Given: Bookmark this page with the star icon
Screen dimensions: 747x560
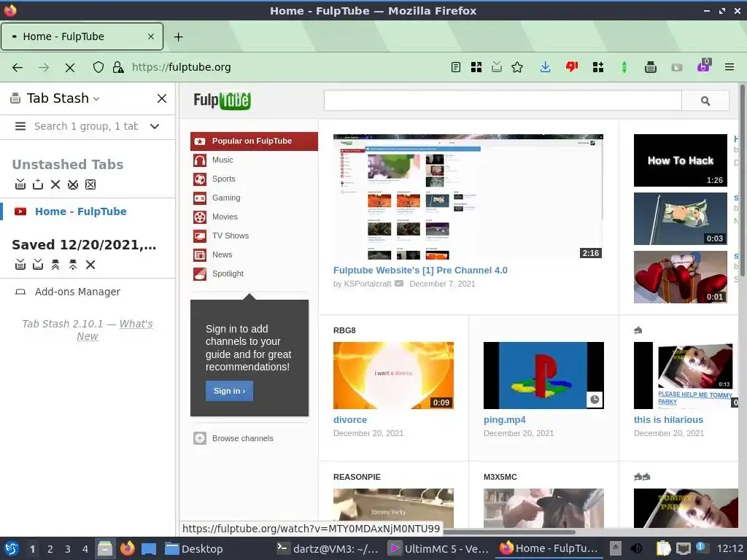Looking at the screenshot, I should point(517,67).
